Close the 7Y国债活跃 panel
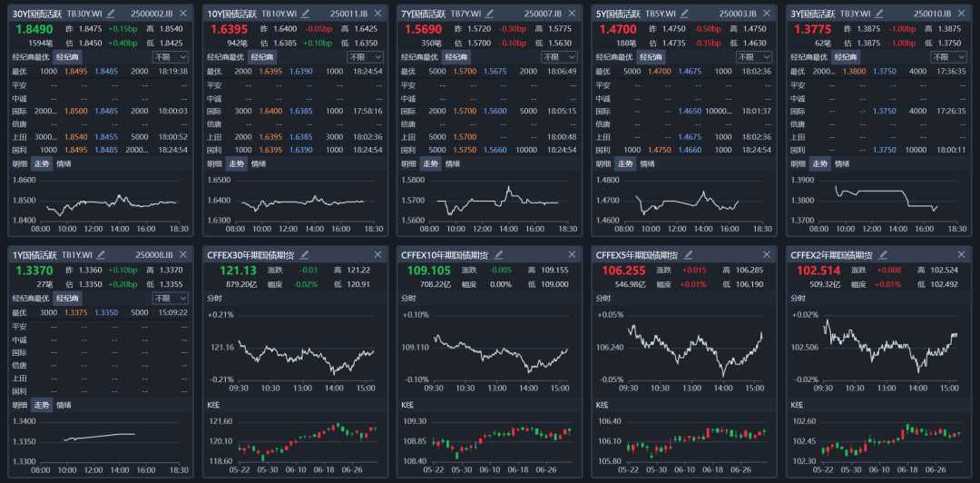This screenshot has height=483, width=980. tap(572, 13)
